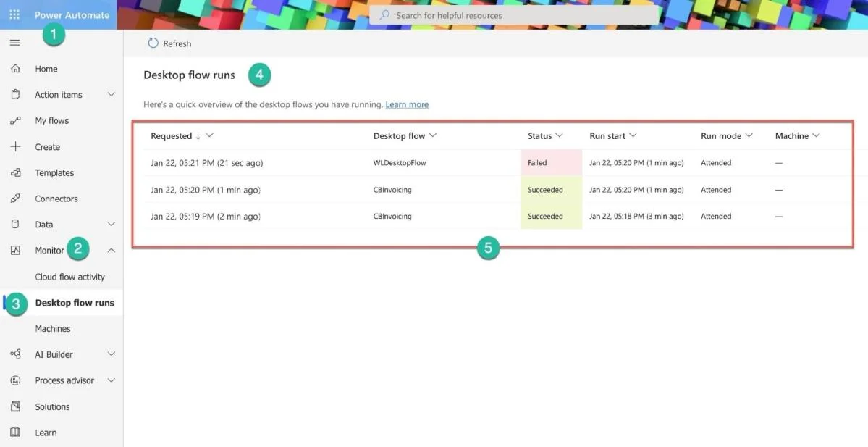Open the WLDesktopFlow run entry
Screen dimensions: 868x447
click(x=400, y=163)
